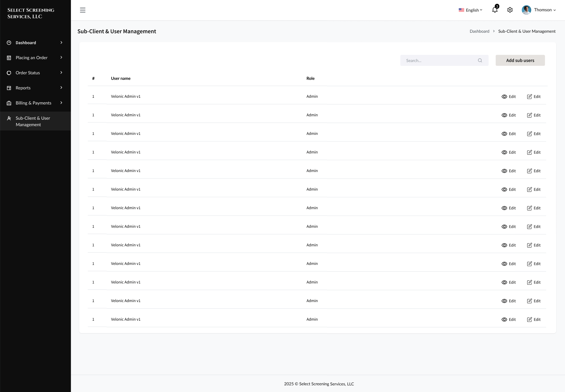565x392 pixels.
Task: Click the Dashboard gauge icon in the sidebar
Action: [x=9, y=43]
